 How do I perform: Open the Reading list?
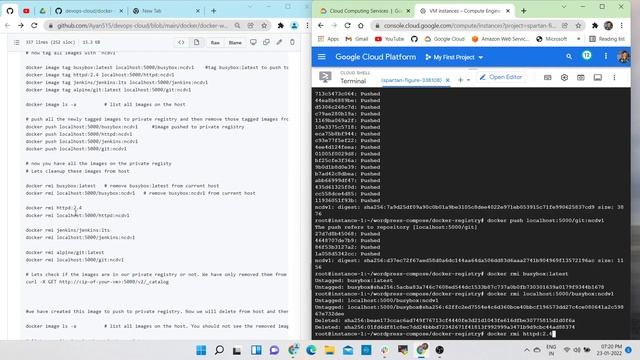[x=607, y=39]
